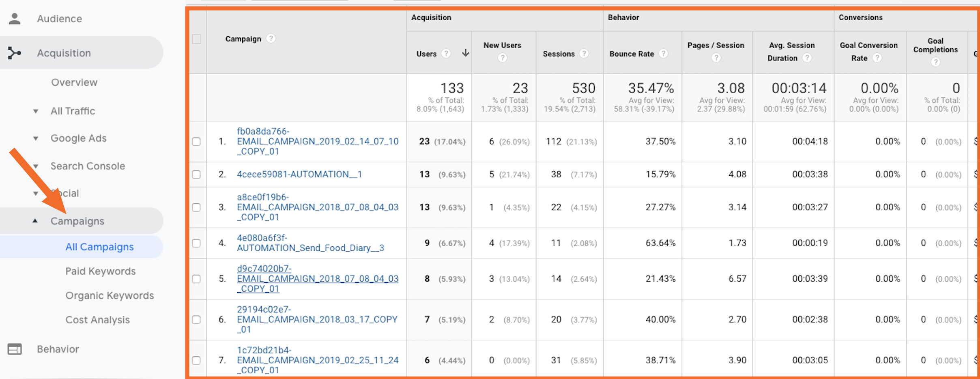Click the Audience person icon

15,19
